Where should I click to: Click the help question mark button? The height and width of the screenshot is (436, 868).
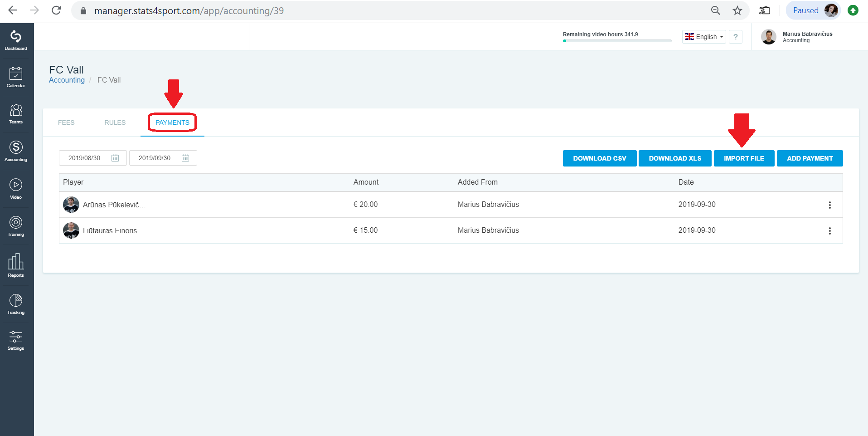[736, 37]
